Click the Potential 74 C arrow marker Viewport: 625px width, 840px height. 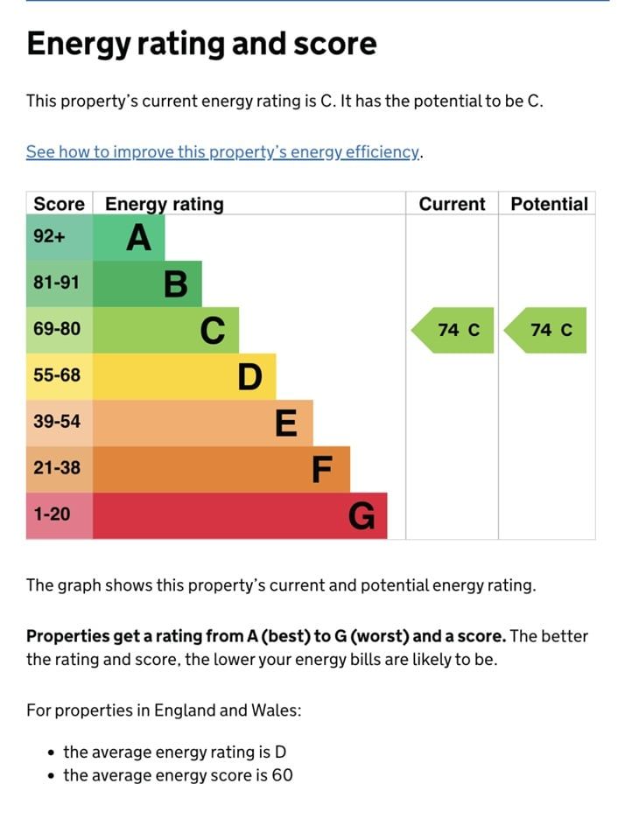[547, 330]
